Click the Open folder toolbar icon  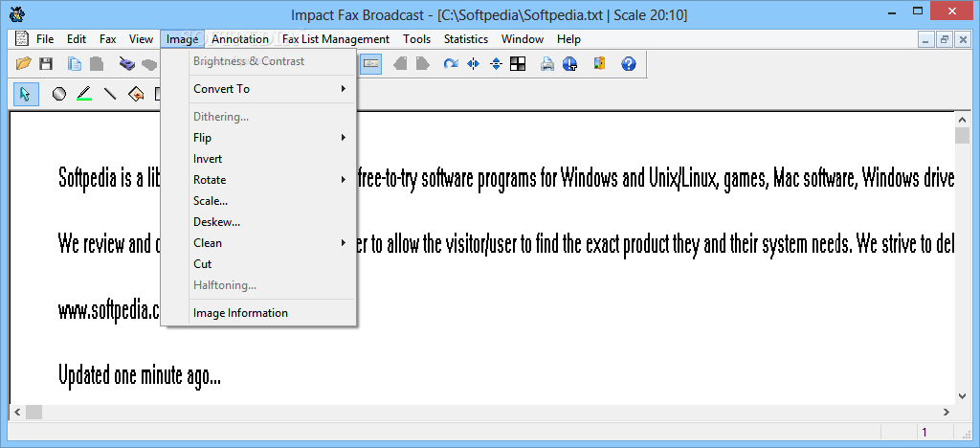(x=23, y=64)
